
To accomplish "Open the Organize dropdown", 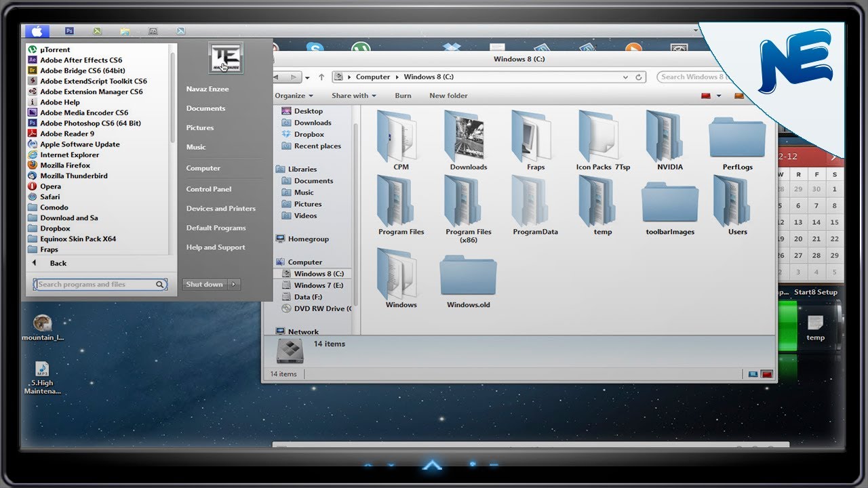I will [x=294, y=96].
